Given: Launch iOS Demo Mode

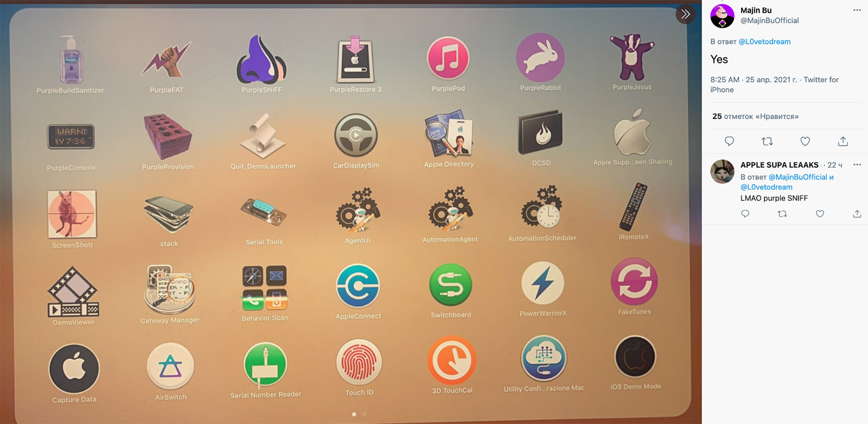Looking at the screenshot, I should 635,357.
